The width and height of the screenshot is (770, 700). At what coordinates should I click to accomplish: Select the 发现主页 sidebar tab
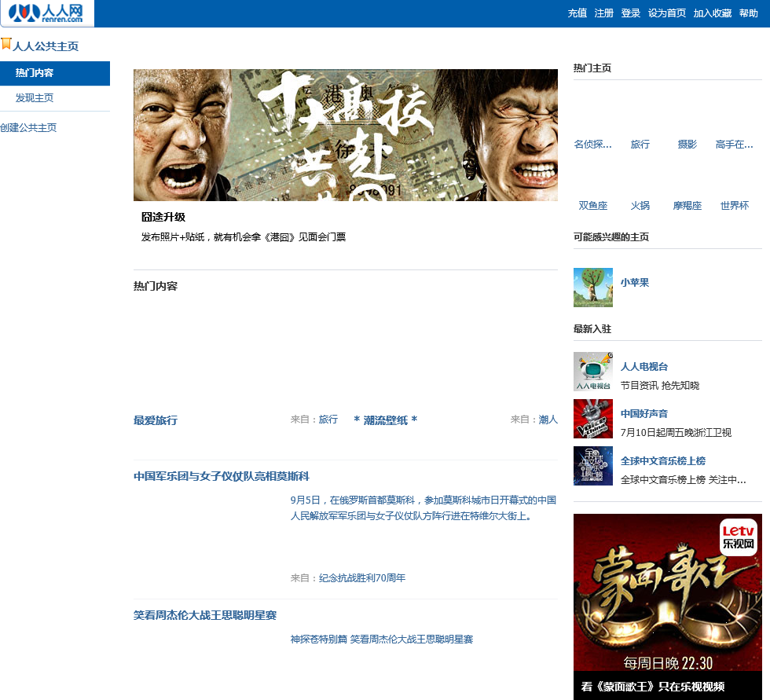(55, 97)
